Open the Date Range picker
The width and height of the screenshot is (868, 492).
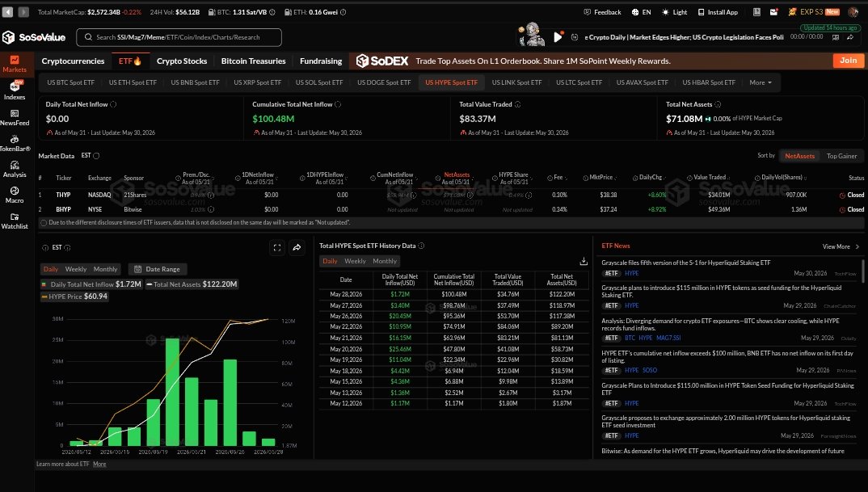pos(158,269)
